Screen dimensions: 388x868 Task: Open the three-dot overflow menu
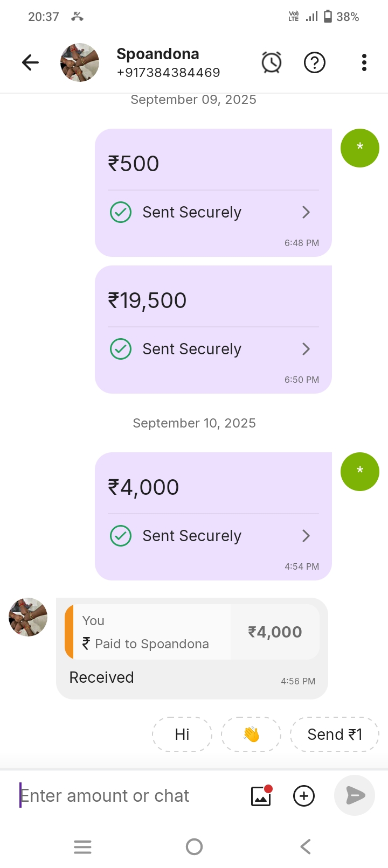tap(364, 62)
